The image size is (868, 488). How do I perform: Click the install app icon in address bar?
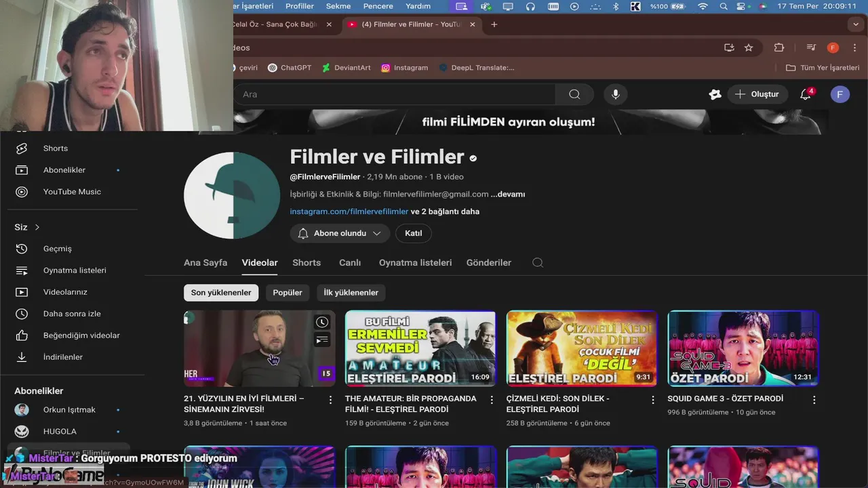(x=729, y=47)
